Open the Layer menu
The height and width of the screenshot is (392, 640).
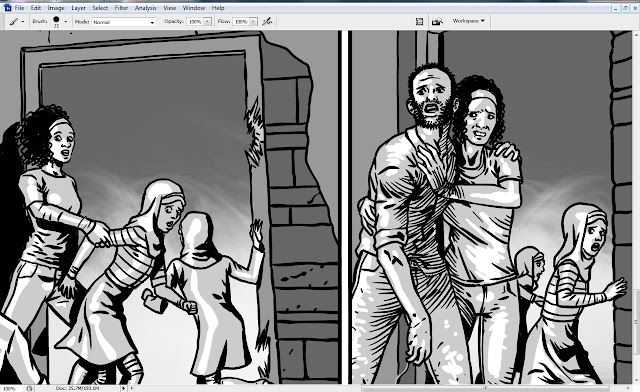[78, 8]
